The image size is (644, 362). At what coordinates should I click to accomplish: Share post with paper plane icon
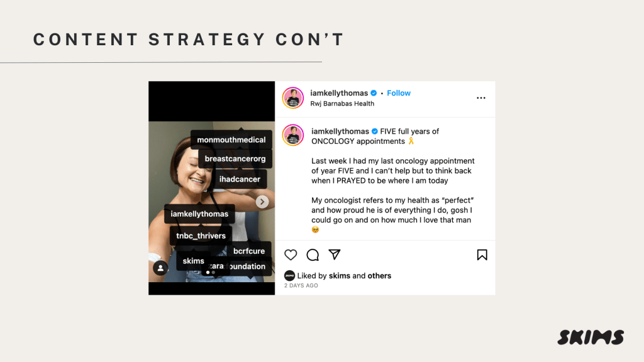coord(335,255)
